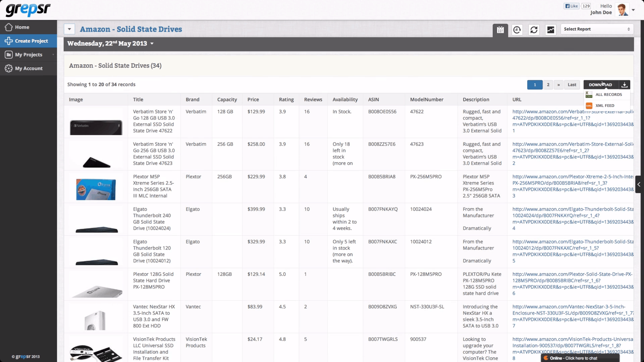The height and width of the screenshot is (362, 644).
Task: Click the Rating column header
Action: pyautogui.click(x=286, y=100)
